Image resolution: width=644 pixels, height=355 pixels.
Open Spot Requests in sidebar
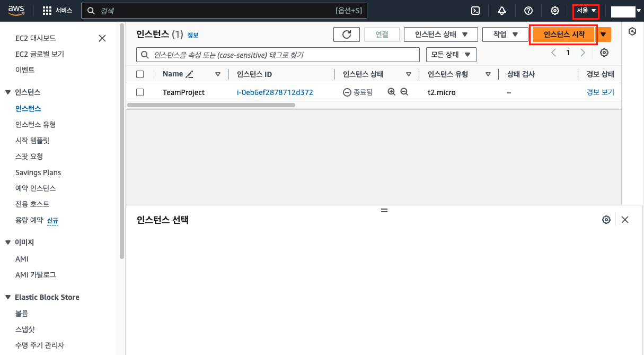click(x=29, y=157)
